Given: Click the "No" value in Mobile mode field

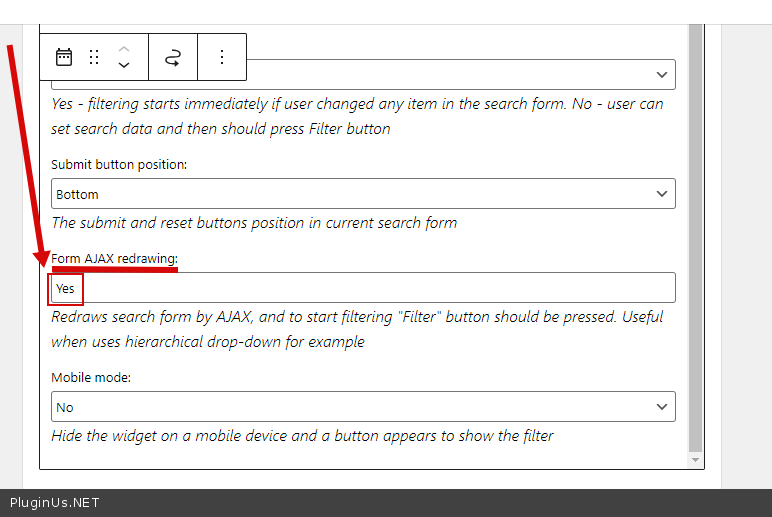Looking at the screenshot, I should (x=65, y=408).
